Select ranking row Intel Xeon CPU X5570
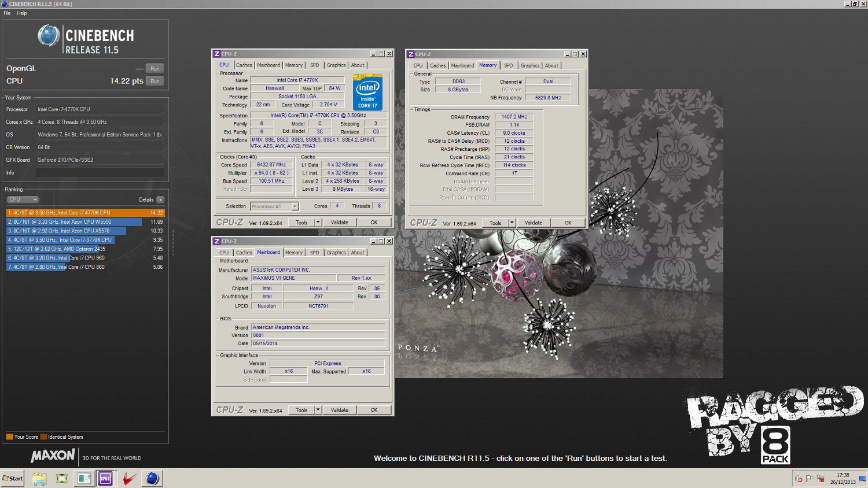This screenshot has height=488, width=868. click(x=85, y=231)
